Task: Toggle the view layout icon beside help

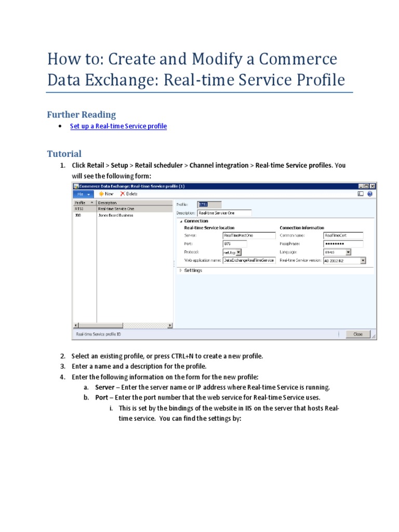Action: (x=361, y=194)
